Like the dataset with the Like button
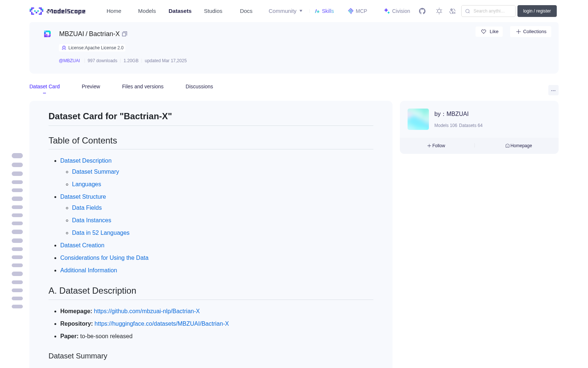The height and width of the screenshot is (368, 588). pos(489,32)
